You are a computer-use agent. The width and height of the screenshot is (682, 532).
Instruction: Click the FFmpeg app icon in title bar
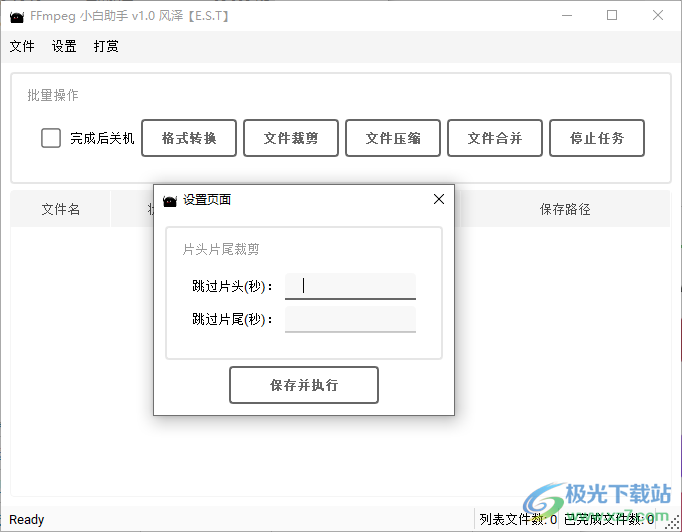coord(17,17)
